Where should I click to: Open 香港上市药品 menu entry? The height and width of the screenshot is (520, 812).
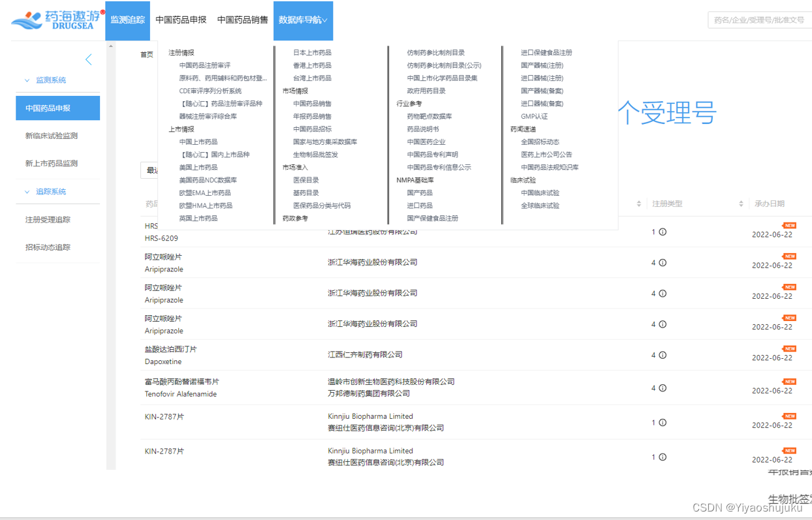pos(312,65)
